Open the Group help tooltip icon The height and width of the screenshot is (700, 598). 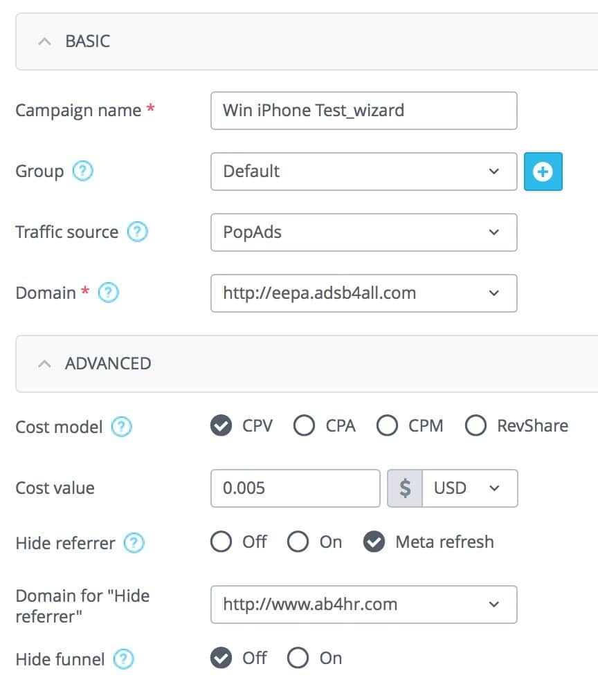tap(84, 171)
